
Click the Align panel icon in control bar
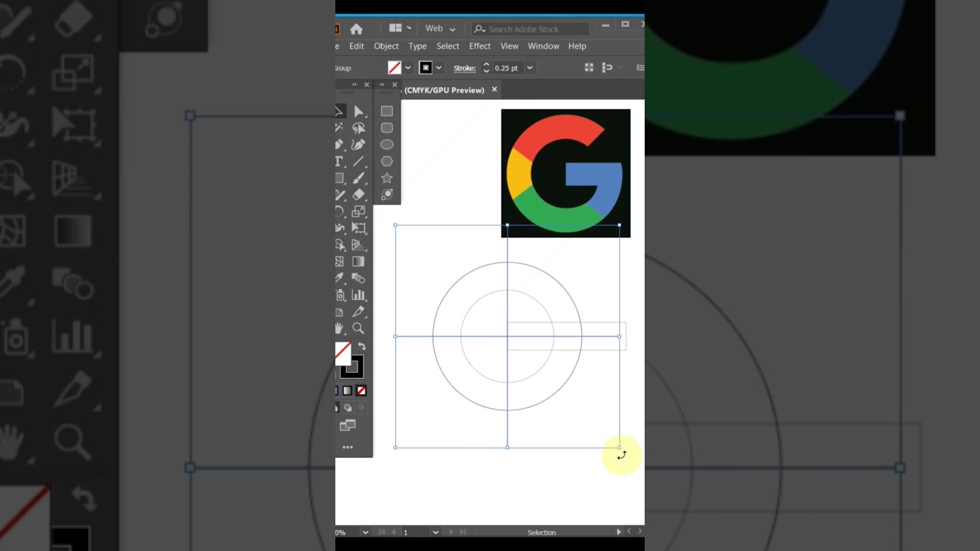pyautogui.click(x=589, y=68)
